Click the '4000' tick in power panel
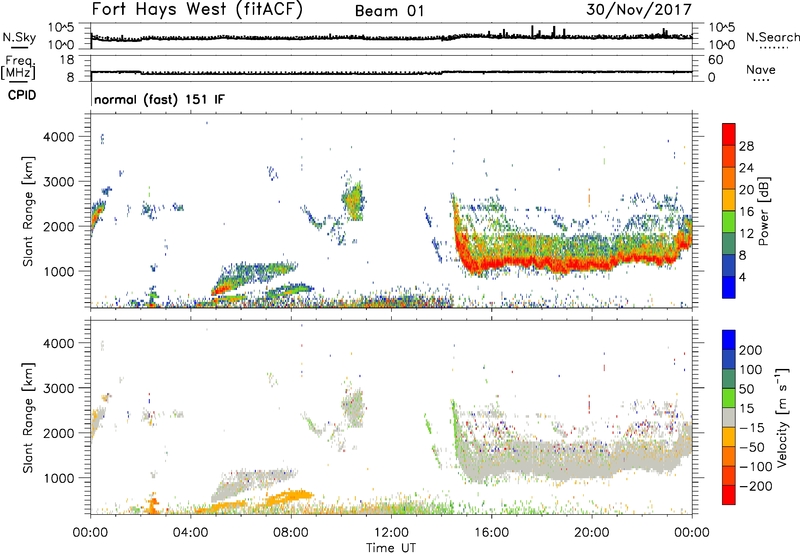 58,137
